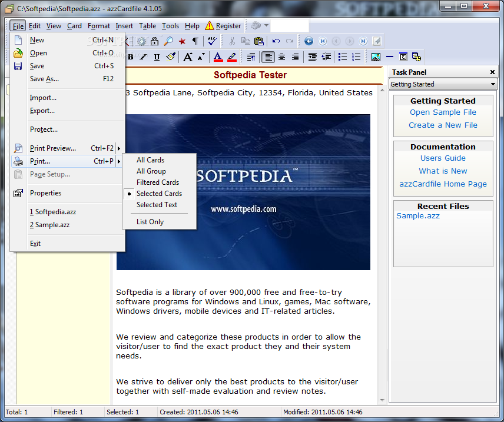Click Properties in the File menu
Screen dimensions: 504x422
coord(67,193)
